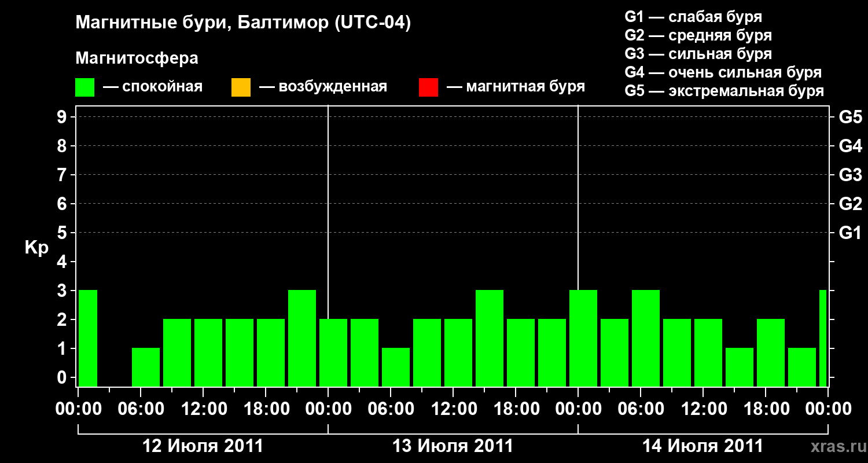Viewport: 868px width, 463px height.
Task: Click the '14 Июля 2011' date label
Action: pyautogui.click(x=703, y=446)
